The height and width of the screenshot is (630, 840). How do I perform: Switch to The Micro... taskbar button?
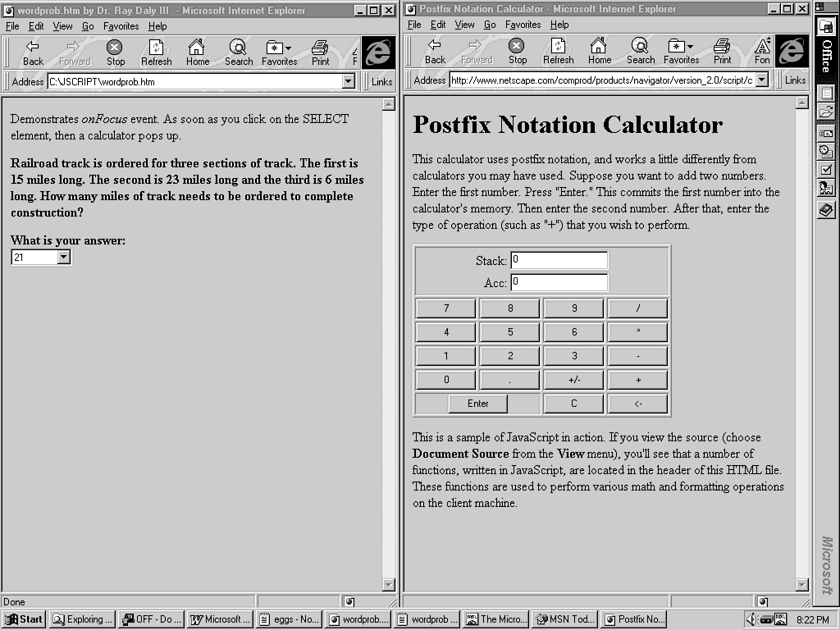(x=496, y=619)
